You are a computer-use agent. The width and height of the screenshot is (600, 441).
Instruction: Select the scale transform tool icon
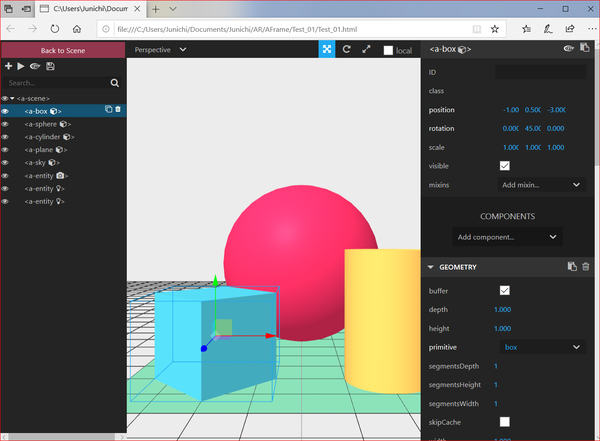[x=366, y=49]
